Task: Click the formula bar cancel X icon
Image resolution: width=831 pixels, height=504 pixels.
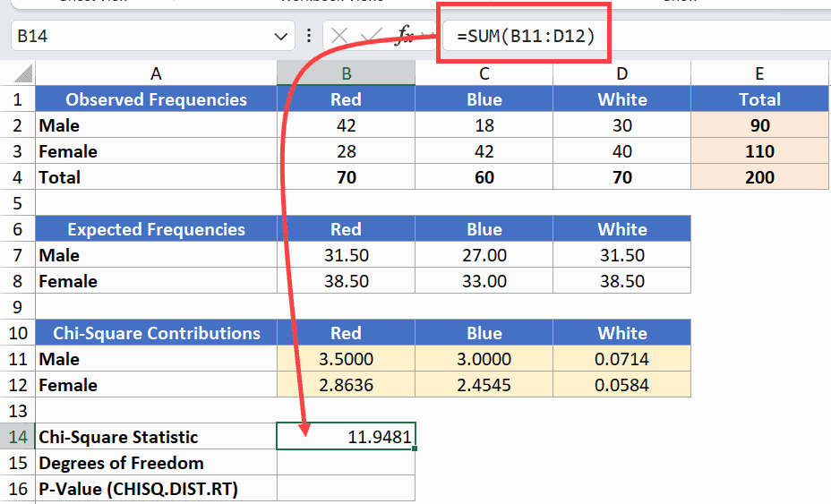Action: 339,36
